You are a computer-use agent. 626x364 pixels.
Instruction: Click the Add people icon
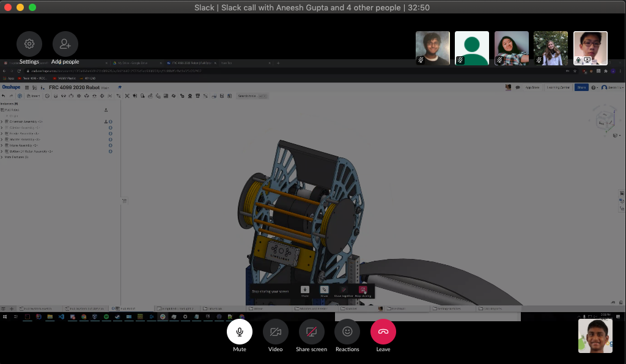(x=65, y=44)
